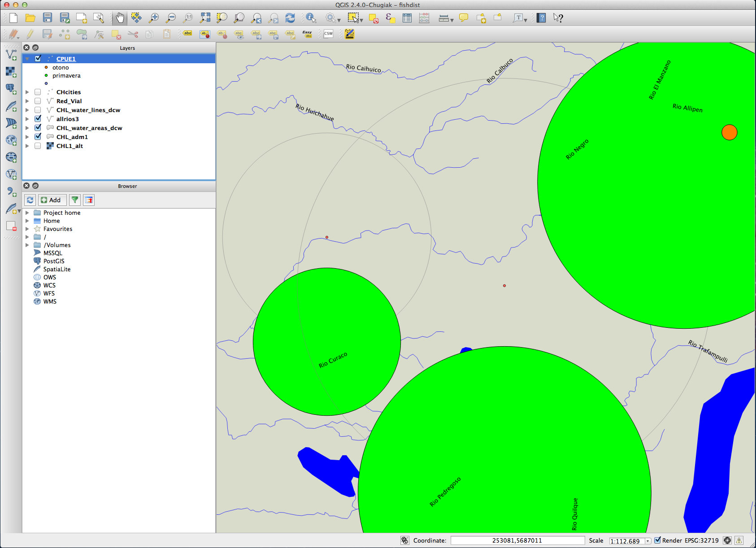The width and height of the screenshot is (756, 548).
Task: Select the Zoom In tool
Action: pos(154,18)
